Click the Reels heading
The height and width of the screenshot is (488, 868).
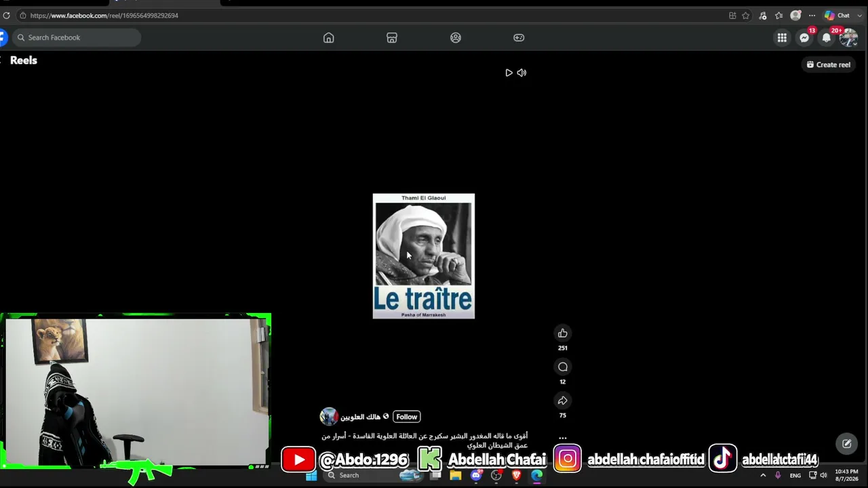24,60
